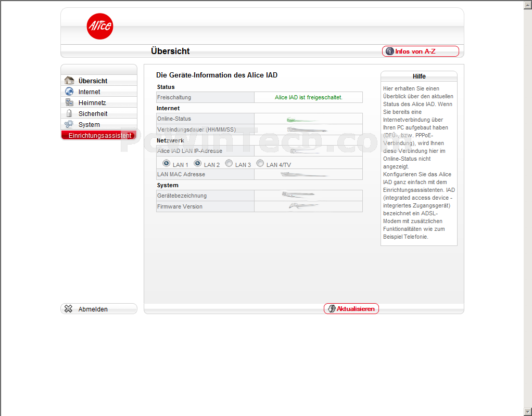Open Infos von A-Z

pyautogui.click(x=421, y=51)
